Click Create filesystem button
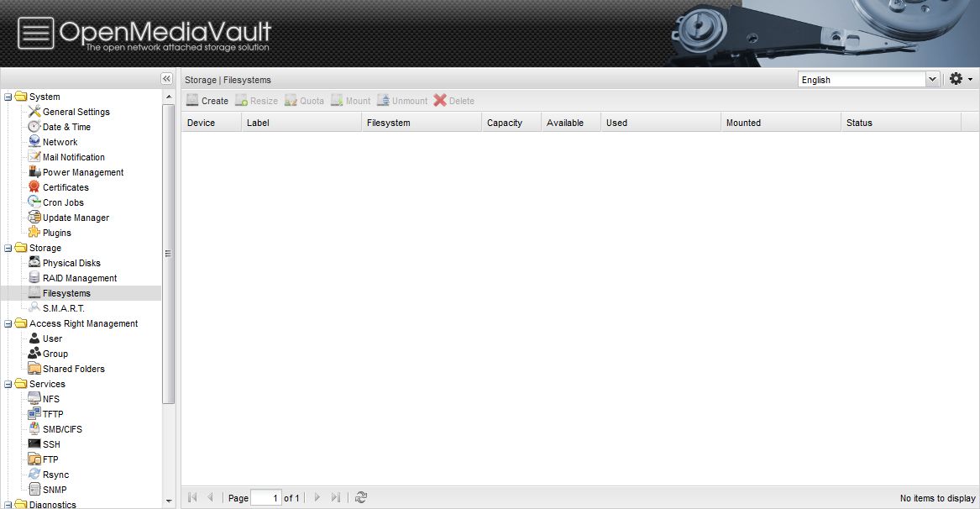 (x=207, y=101)
